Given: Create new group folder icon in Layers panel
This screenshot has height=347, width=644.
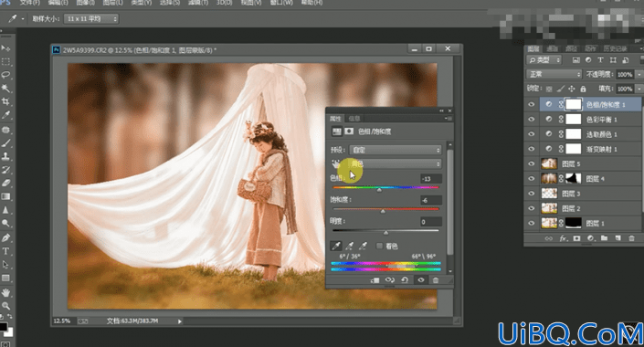Looking at the screenshot, I should [x=604, y=238].
